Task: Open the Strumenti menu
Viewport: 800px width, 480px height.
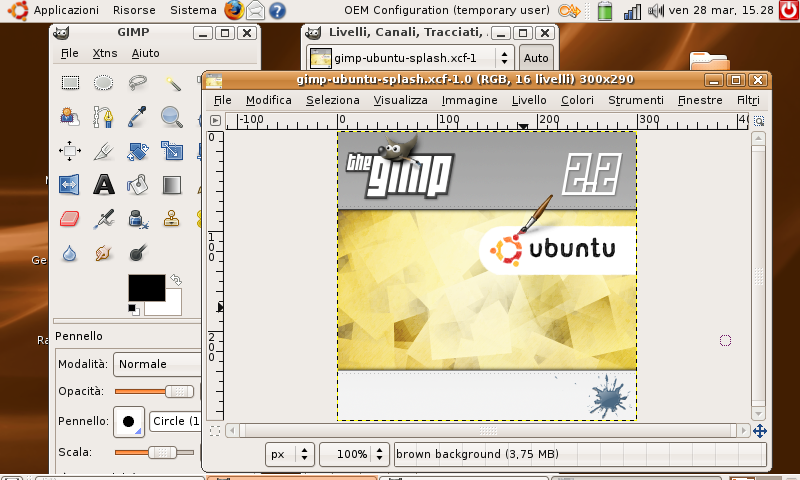Action: click(636, 100)
